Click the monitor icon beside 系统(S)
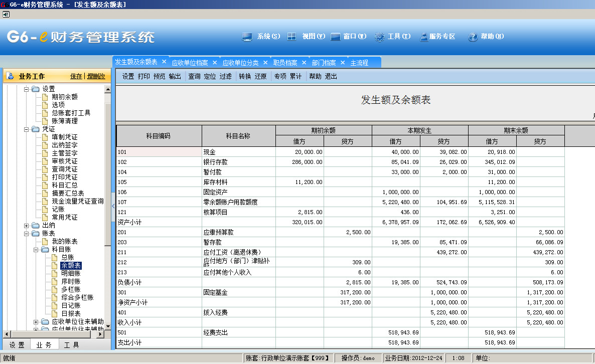This screenshot has width=595, height=364. pyautogui.click(x=246, y=37)
